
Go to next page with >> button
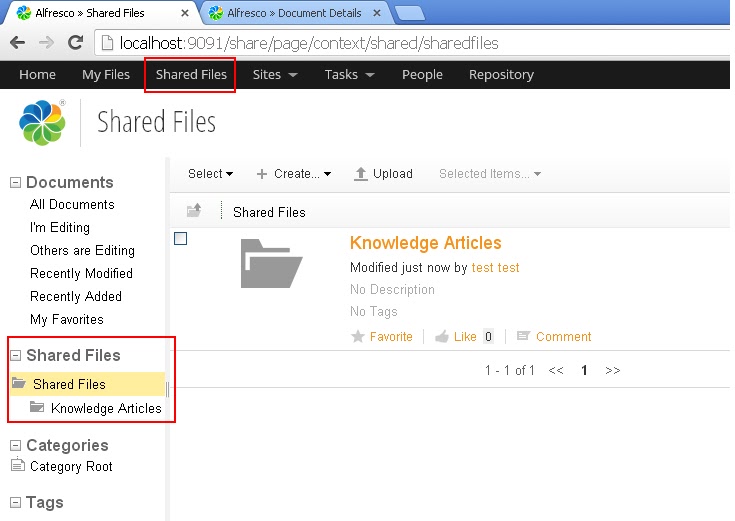613,370
